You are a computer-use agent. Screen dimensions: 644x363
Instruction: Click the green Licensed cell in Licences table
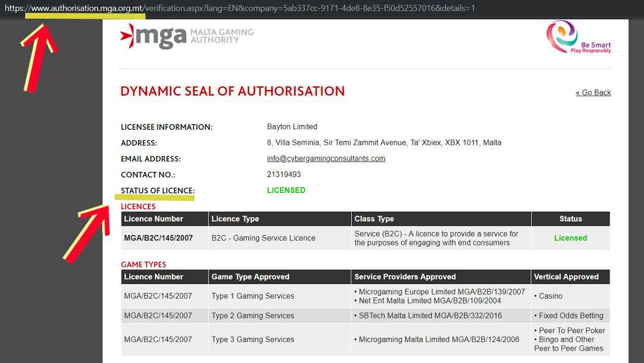[x=570, y=238]
